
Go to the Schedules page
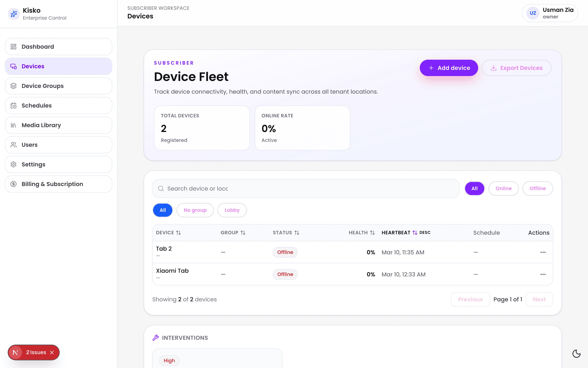[59, 105]
